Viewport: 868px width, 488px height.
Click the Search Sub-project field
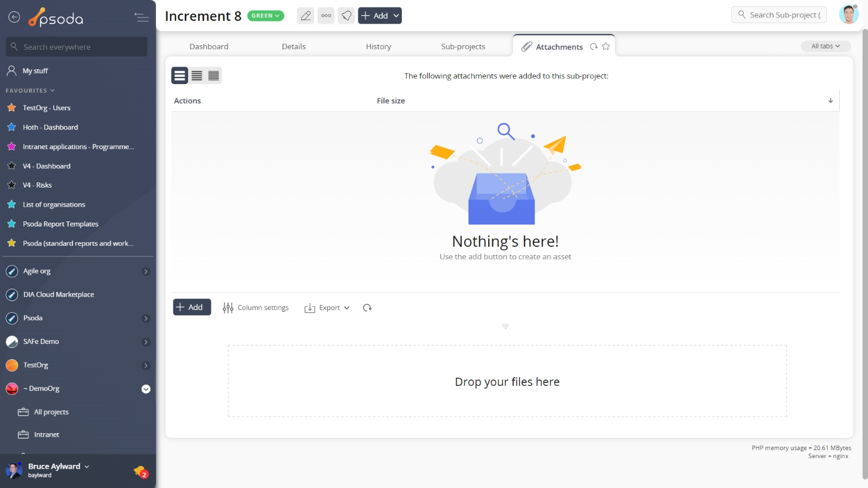coord(779,15)
